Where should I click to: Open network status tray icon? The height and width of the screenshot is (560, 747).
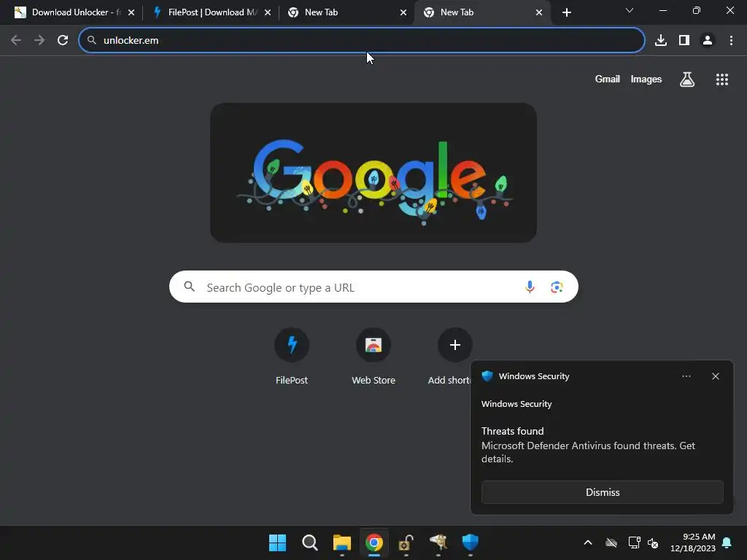[634, 542]
